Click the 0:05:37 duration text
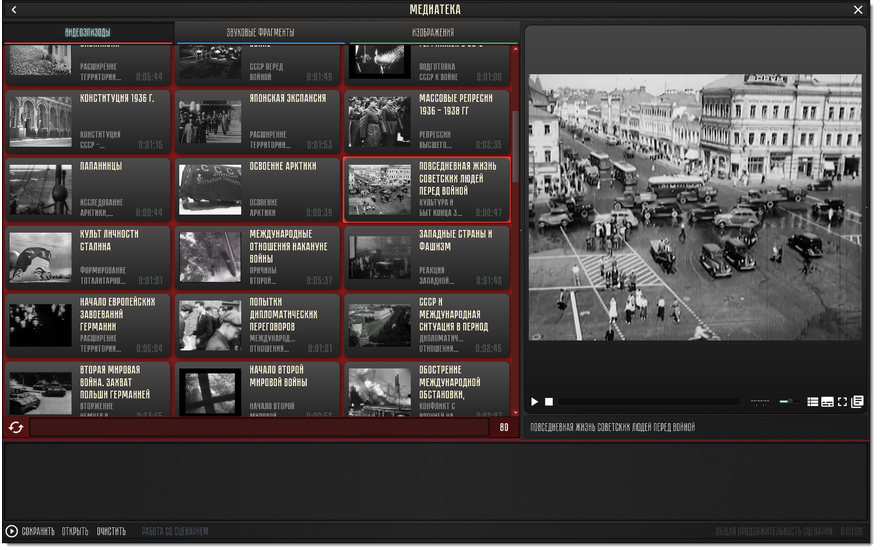Image resolution: width=880 pixels, height=550 pixels. (x=319, y=281)
